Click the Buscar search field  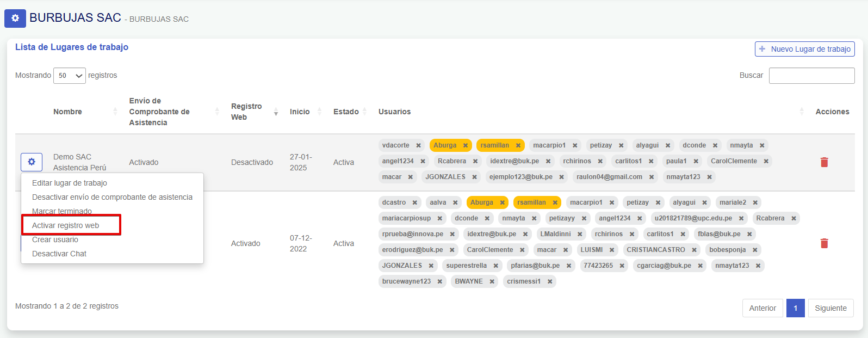click(811, 76)
